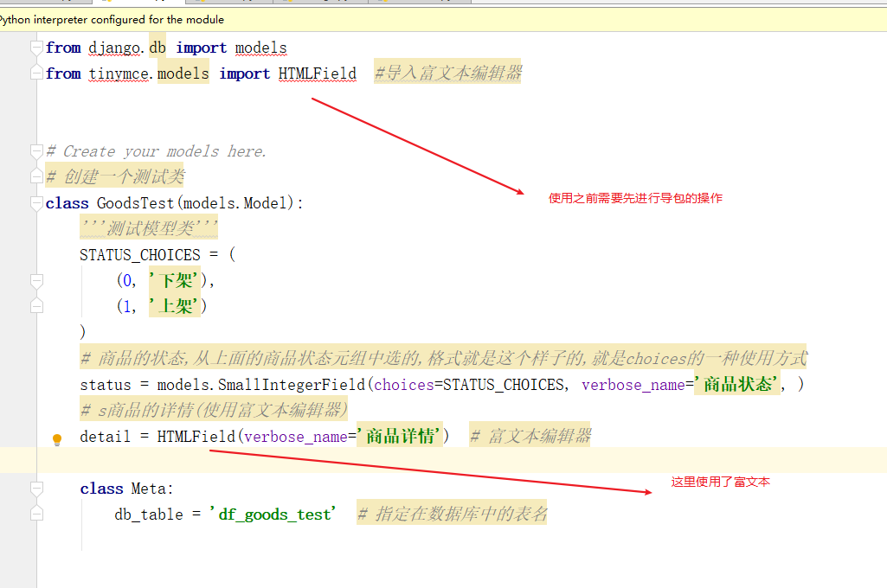Viewport: 887px width, 588px height.
Task: Click docstring '测试模型类'
Action: click(x=151, y=228)
